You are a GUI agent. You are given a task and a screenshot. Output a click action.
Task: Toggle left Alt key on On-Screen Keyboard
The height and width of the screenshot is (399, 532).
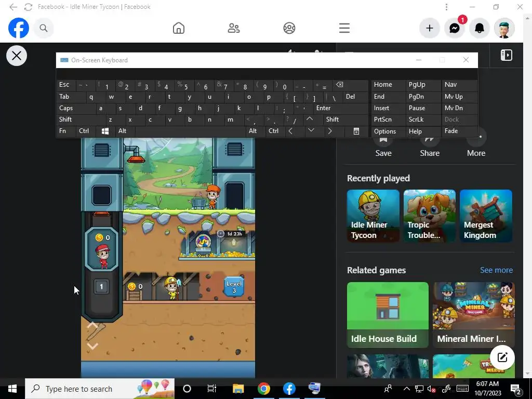coord(125,131)
